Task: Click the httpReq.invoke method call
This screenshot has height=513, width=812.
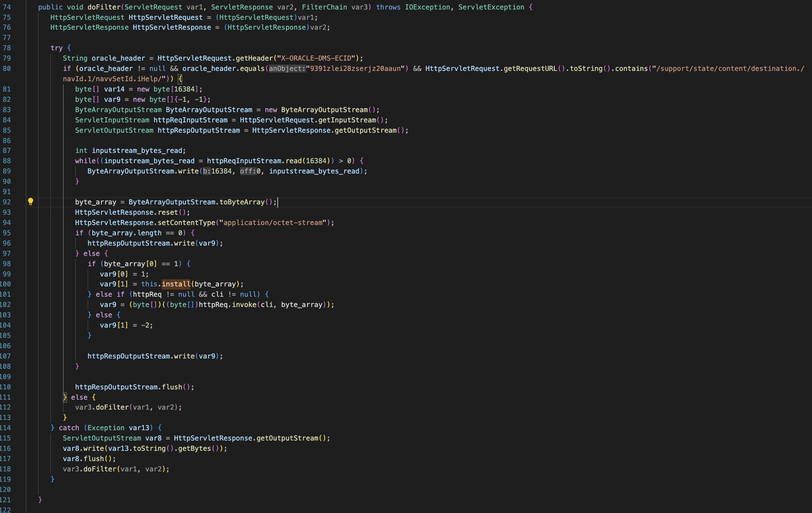Action: 244,305
